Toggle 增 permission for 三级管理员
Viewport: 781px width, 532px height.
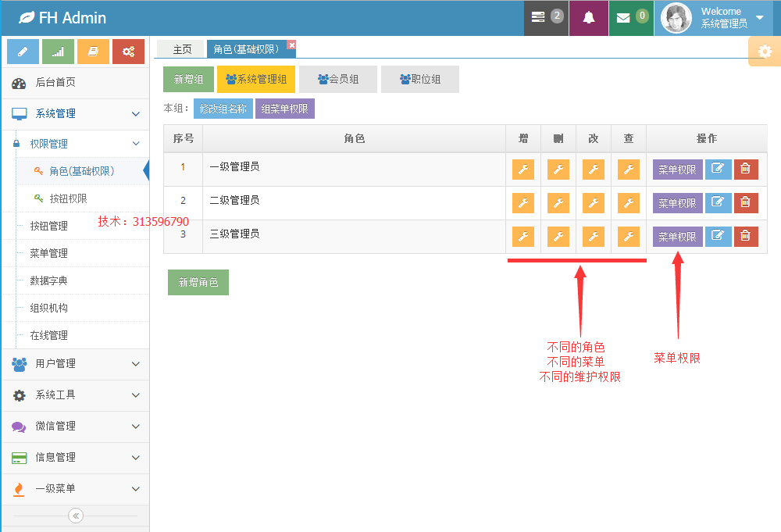click(523, 237)
